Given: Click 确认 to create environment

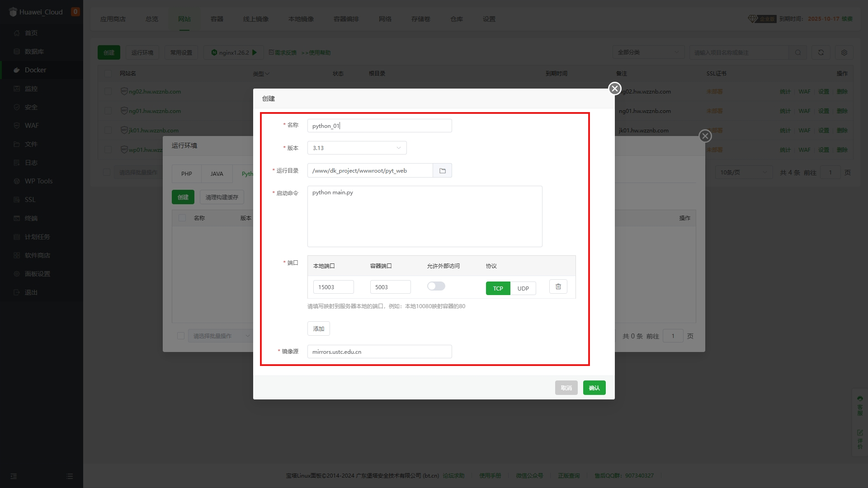Looking at the screenshot, I should click(594, 388).
